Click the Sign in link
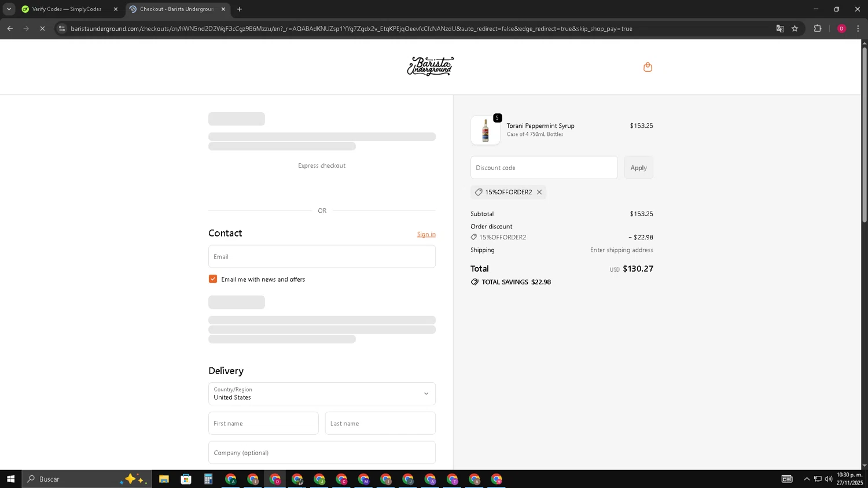 (426, 234)
